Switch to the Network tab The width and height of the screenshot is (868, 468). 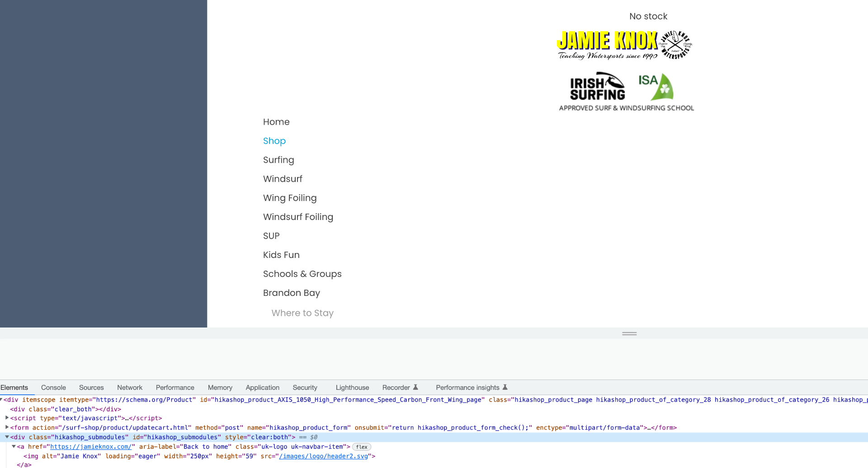point(130,388)
